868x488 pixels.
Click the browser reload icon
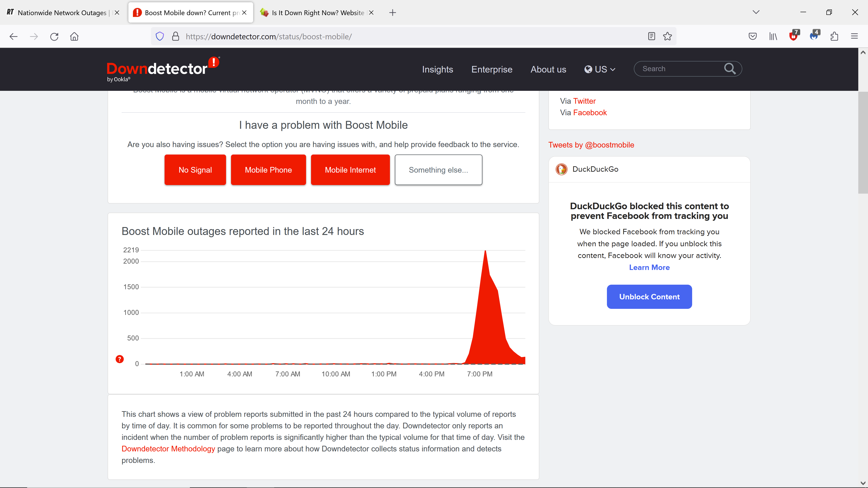54,36
